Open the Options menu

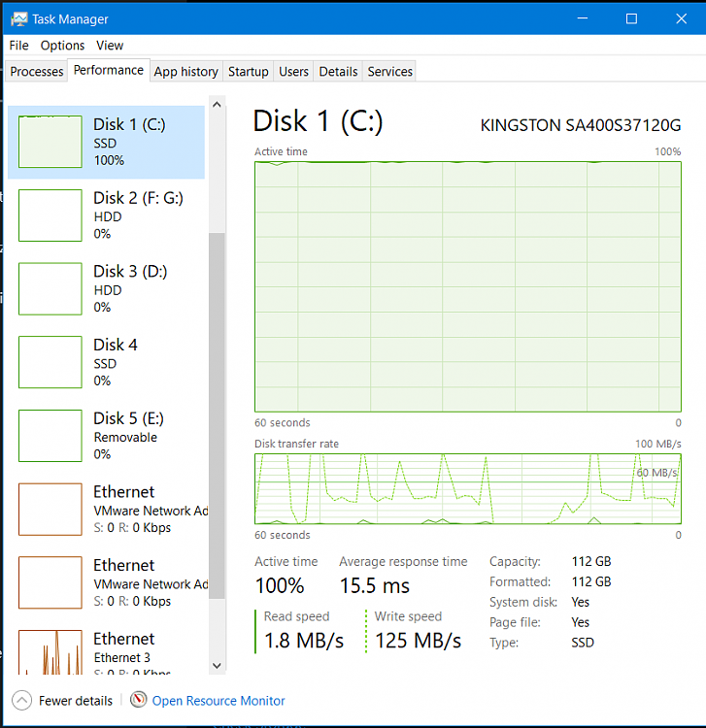pos(62,46)
